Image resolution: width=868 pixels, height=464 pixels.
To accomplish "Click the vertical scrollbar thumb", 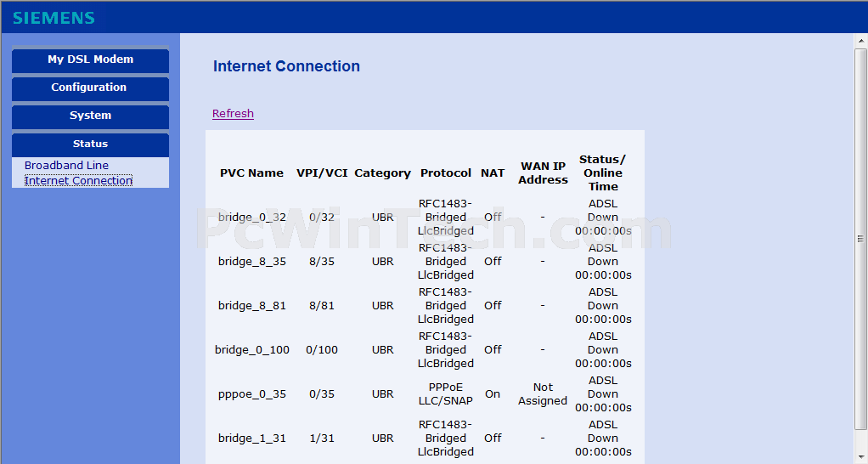I will (x=861, y=239).
